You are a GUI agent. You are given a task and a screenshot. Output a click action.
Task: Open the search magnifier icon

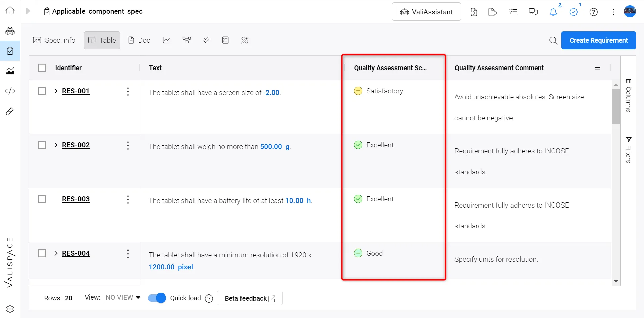553,41
